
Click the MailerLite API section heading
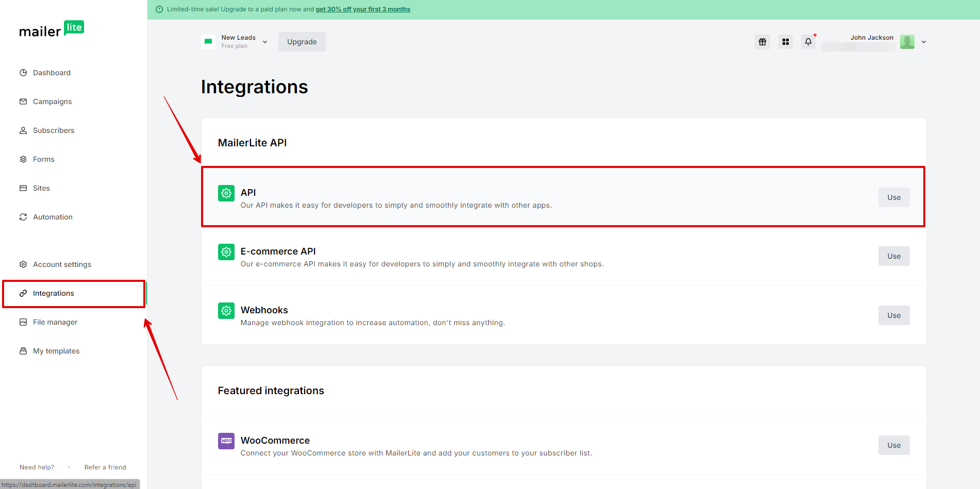pyautogui.click(x=252, y=143)
